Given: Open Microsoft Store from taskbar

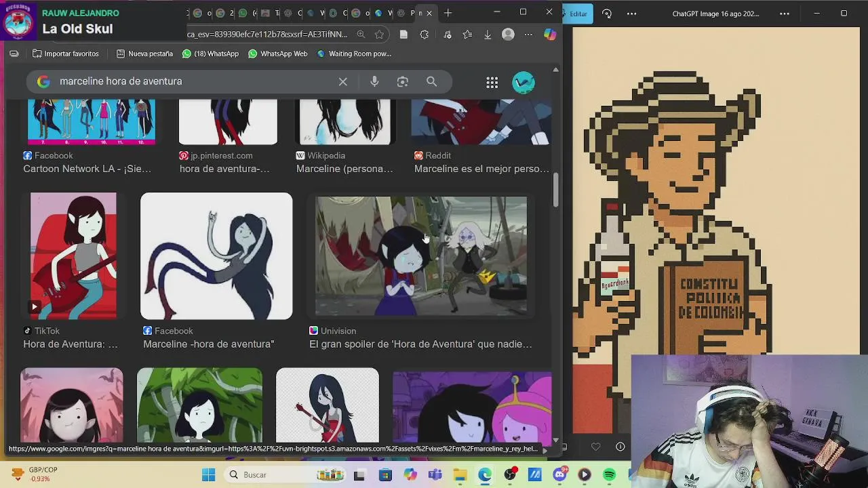Looking at the screenshot, I should click(x=384, y=475).
